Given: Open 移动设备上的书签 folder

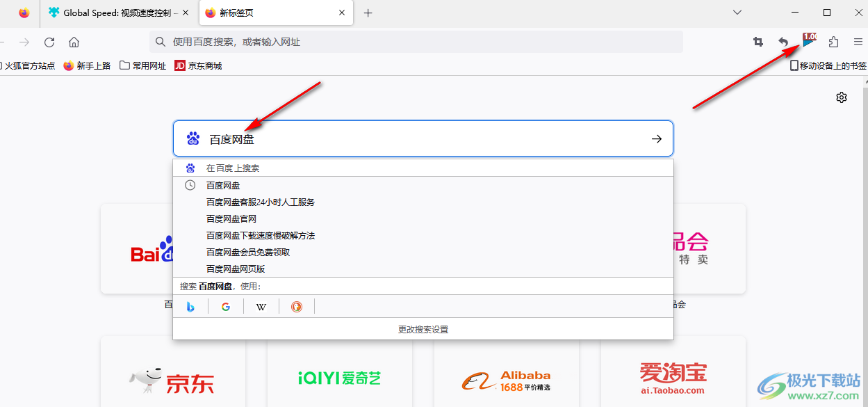Looking at the screenshot, I should 828,66.
